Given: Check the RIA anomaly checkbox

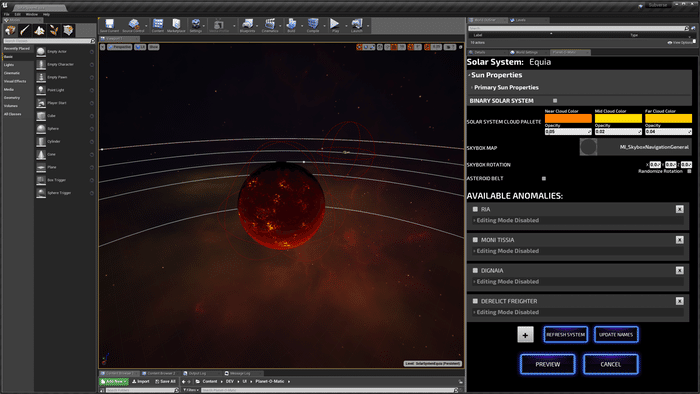Looking at the screenshot, I should pos(475,209).
